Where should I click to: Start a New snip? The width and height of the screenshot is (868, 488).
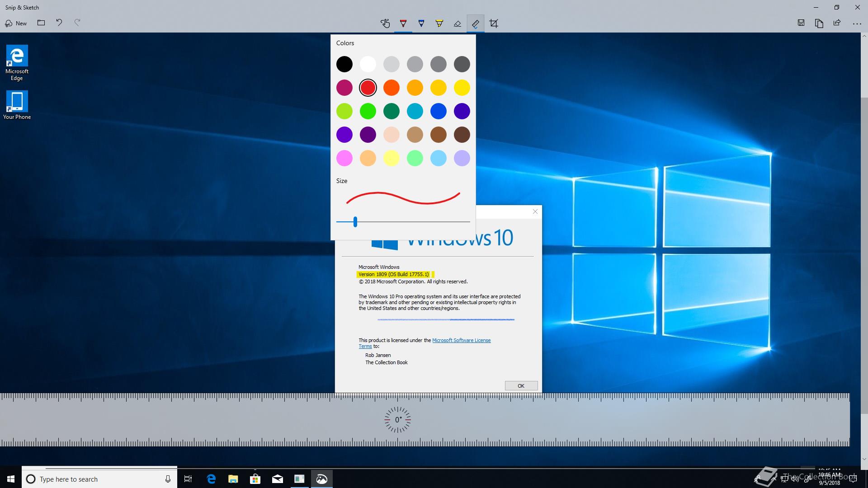pos(16,23)
